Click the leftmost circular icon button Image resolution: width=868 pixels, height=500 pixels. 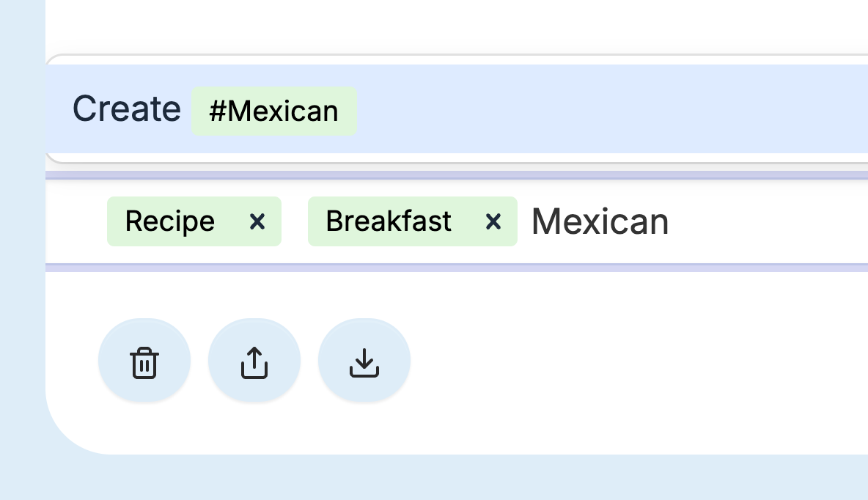tap(144, 360)
